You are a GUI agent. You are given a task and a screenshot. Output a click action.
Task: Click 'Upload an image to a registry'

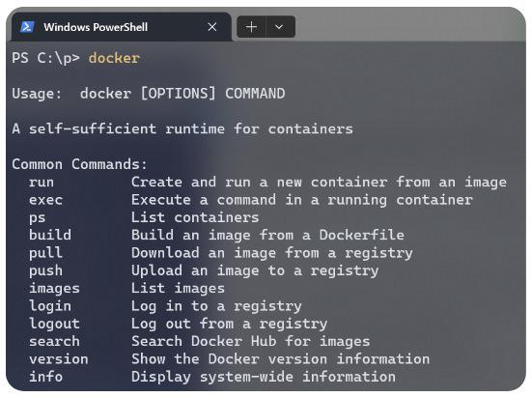click(255, 270)
